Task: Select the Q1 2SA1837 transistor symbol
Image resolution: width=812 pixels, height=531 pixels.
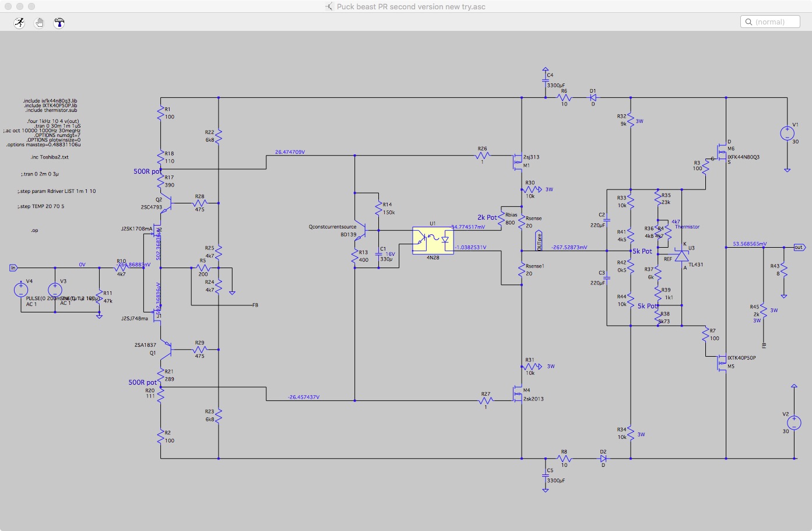Action: pos(166,349)
